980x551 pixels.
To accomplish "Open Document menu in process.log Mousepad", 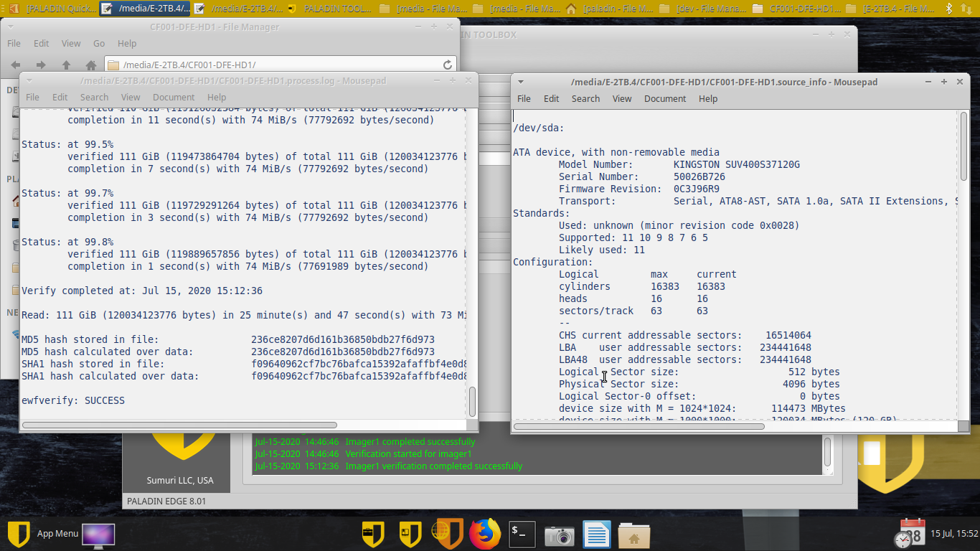I will click(174, 97).
